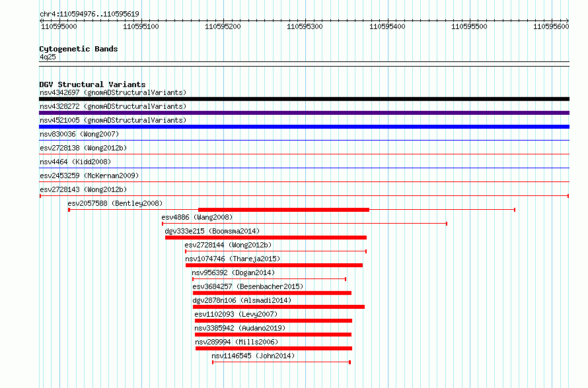Open esv2728144 (Wong2012b) variant label
588x388 pixels.
point(228,245)
